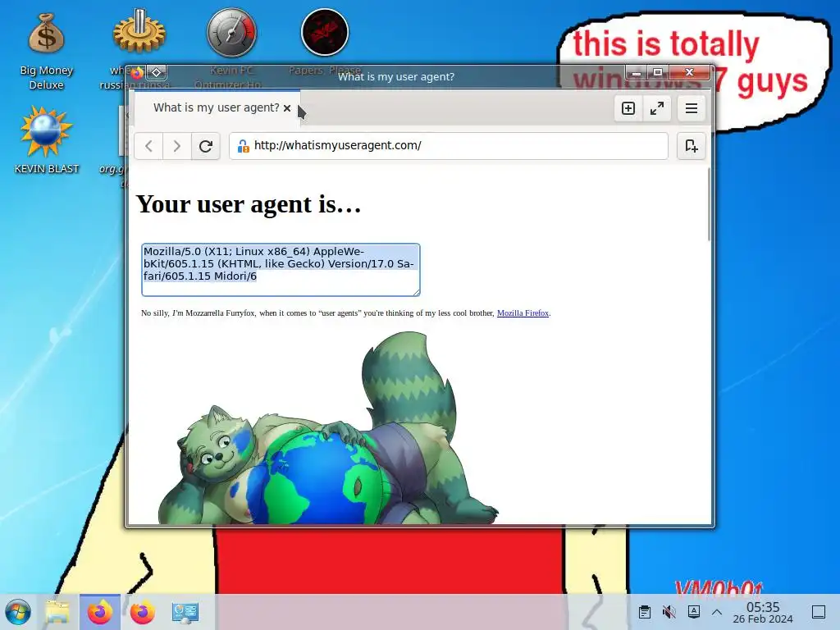The width and height of the screenshot is (840, 630).
Task: Bookmark the page with the add-bookmark icon
Action: [691, 146]
